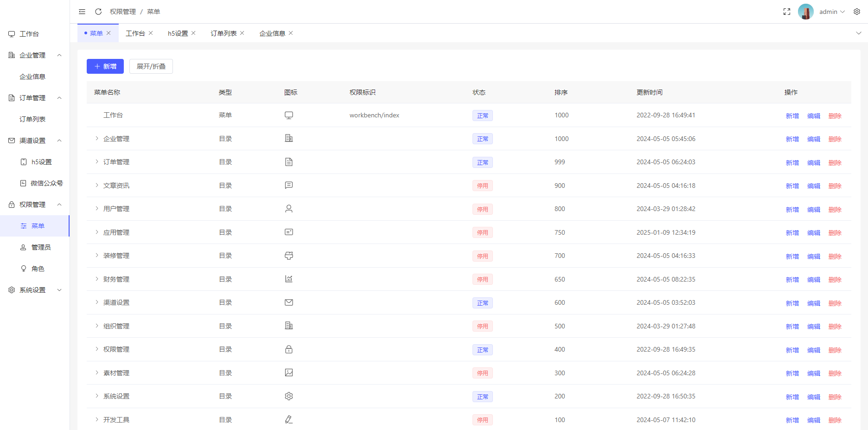Click the 展开/折叠 button

151,66
